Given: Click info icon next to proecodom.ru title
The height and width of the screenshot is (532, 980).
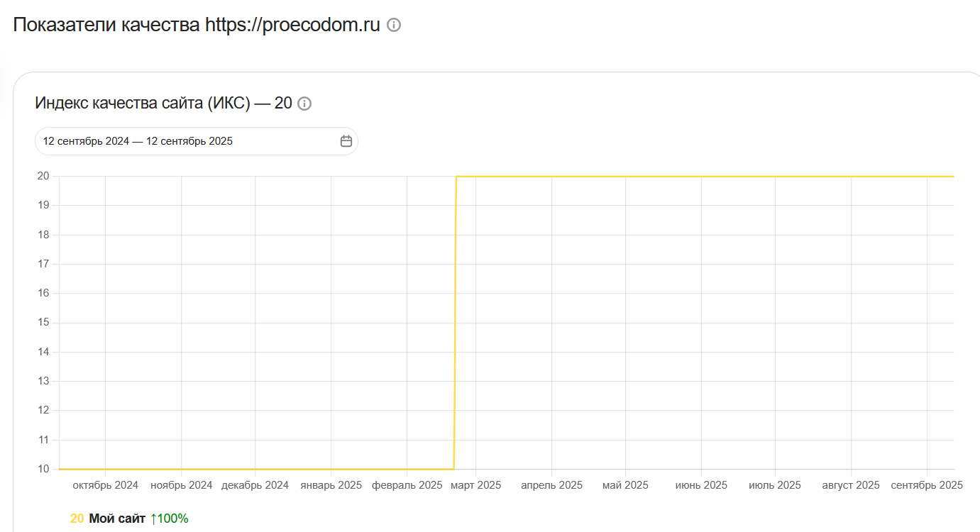Looking at the screenshot, I should point(394,25).
